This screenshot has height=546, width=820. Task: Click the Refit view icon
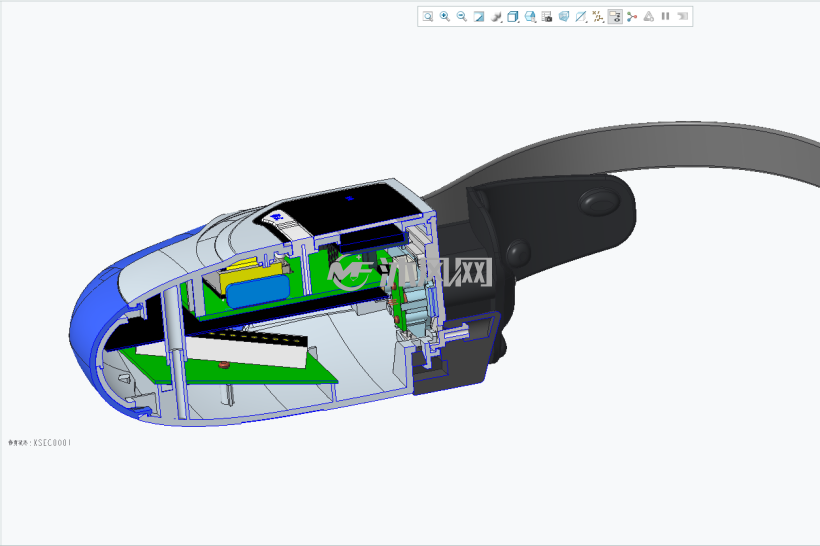428,17
